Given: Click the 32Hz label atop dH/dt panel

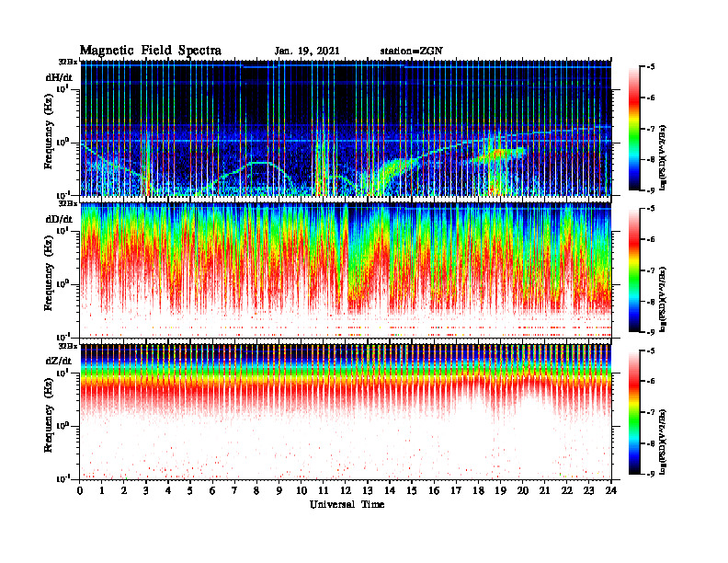Looking at the screenshot, I should (x=68, y=62).
